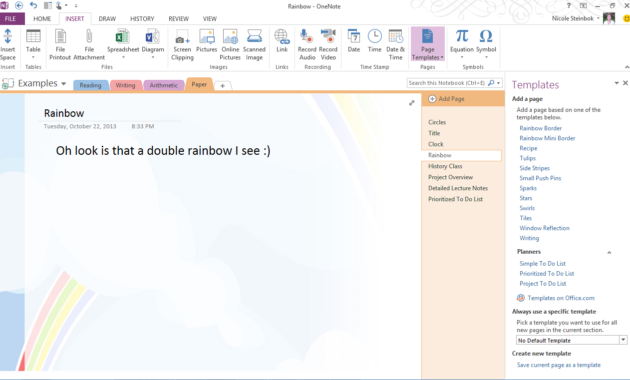
Task: Click the Insert Space tool
Action: pos(8,44)
